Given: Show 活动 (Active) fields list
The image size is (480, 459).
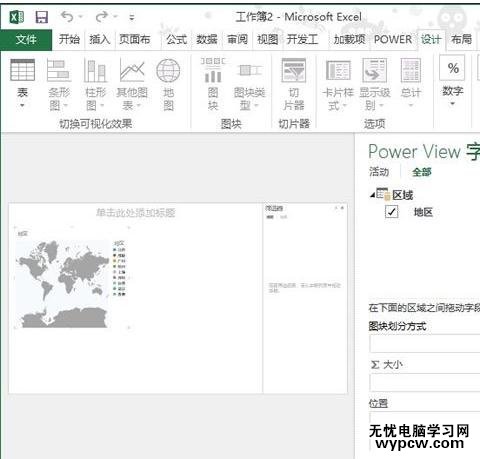Looking at the screenshot, I should (379, 172).
